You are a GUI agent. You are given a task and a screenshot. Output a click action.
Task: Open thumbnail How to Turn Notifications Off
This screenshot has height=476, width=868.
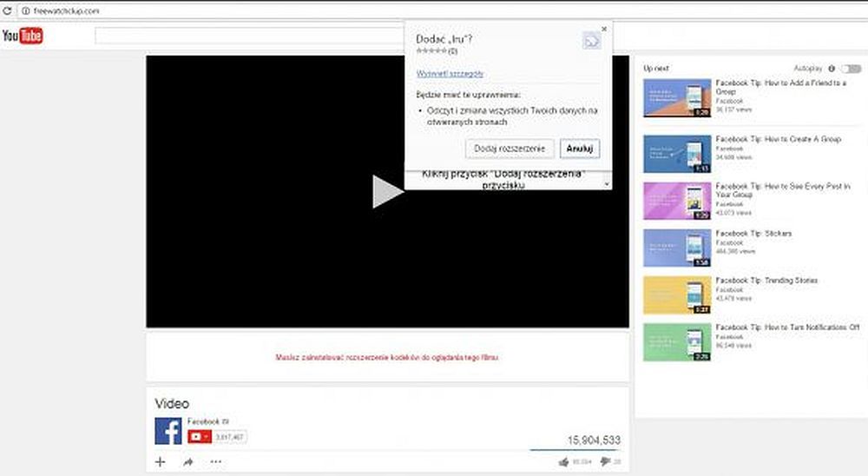(677, 342)
